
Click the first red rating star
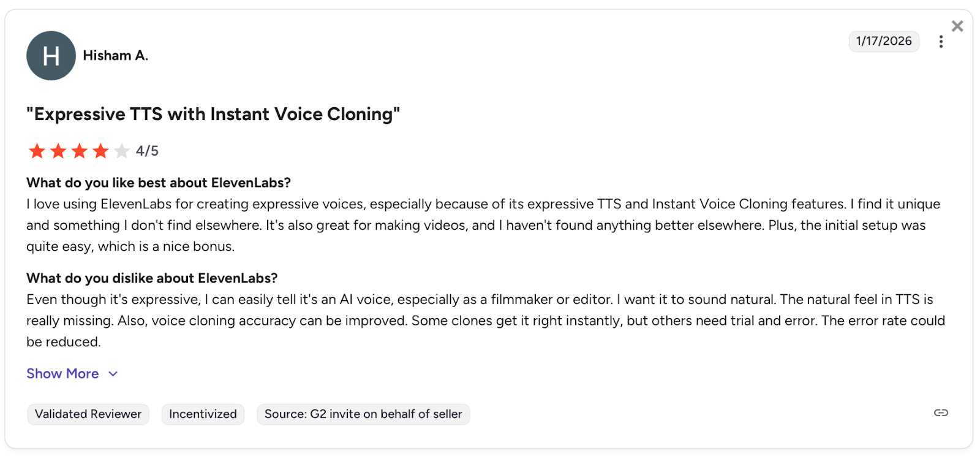coord(37,151)
